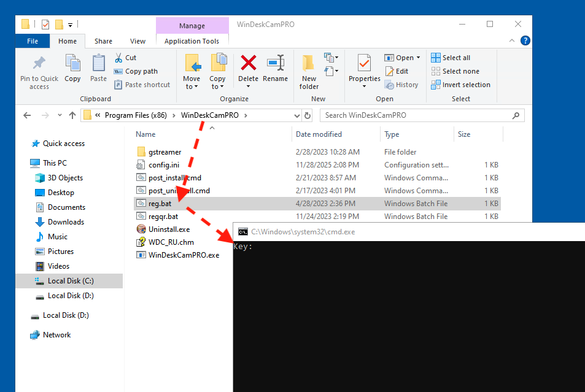The image size is (585, 392).
Task: Open the address bar history dropdown
Action: [296, 115]
